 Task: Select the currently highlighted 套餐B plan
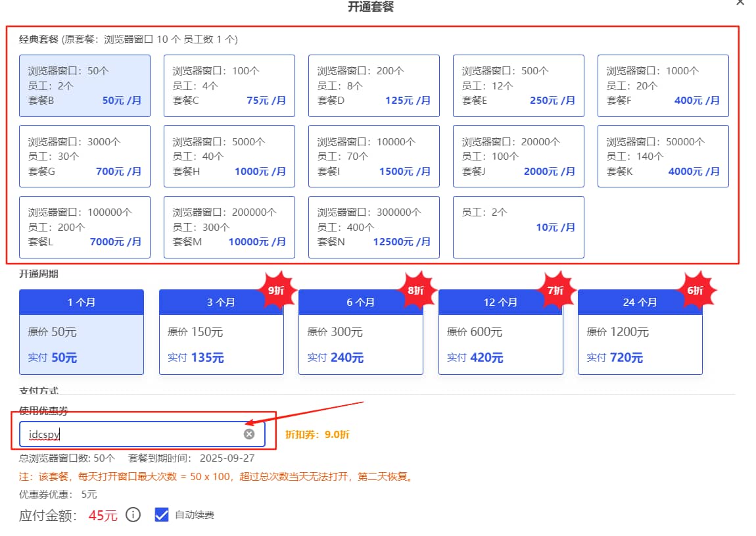(x=84, y=85)
